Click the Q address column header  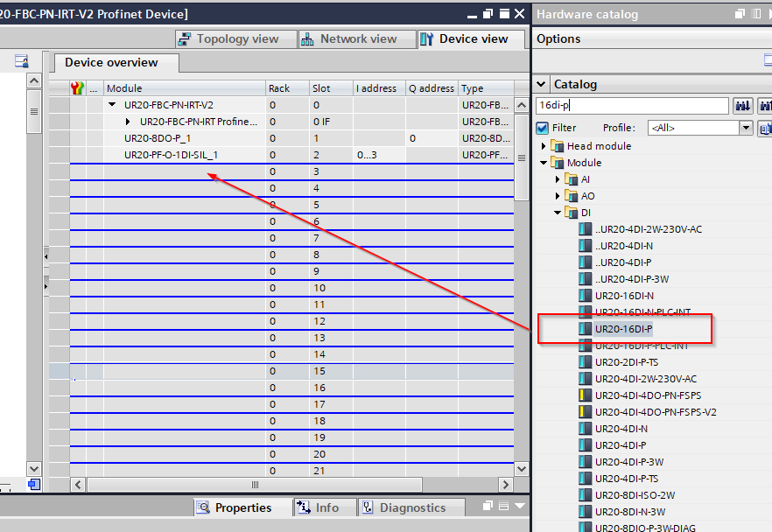432,88
